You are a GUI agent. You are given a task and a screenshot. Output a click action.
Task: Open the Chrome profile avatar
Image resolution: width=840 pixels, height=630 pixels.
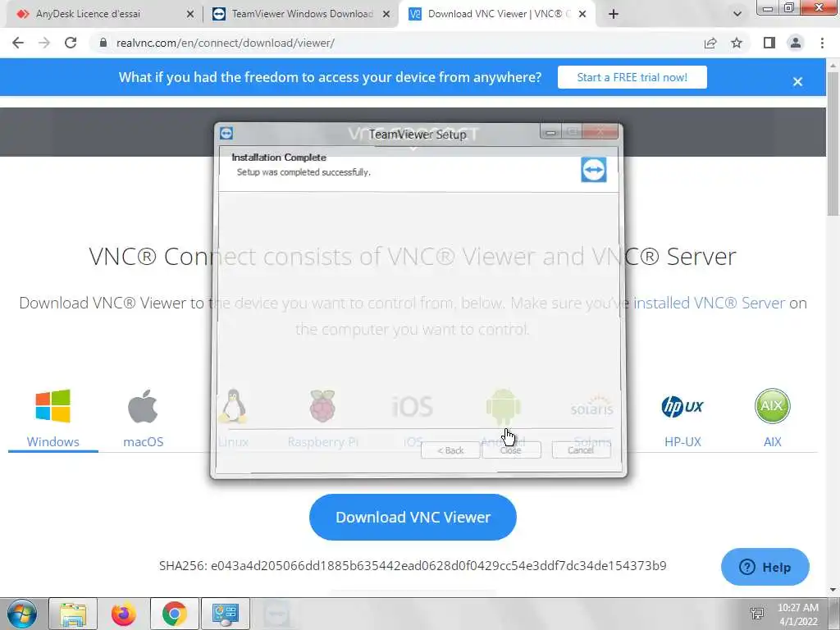coord(796,43)
